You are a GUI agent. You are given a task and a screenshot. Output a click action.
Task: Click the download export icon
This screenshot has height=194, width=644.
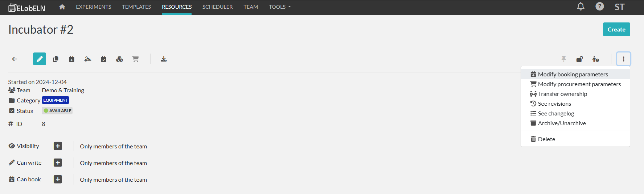pyautogui.click(x=164, y=59)
